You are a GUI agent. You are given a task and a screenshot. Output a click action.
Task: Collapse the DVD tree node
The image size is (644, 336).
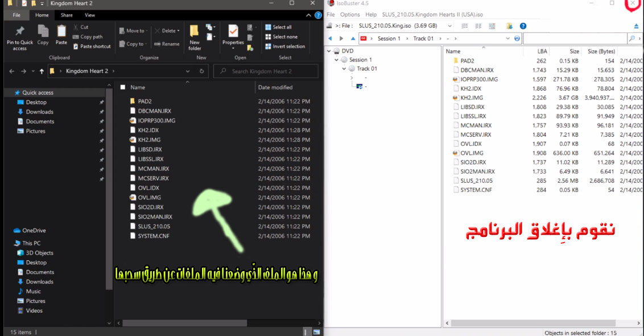(x=329, y=51)
